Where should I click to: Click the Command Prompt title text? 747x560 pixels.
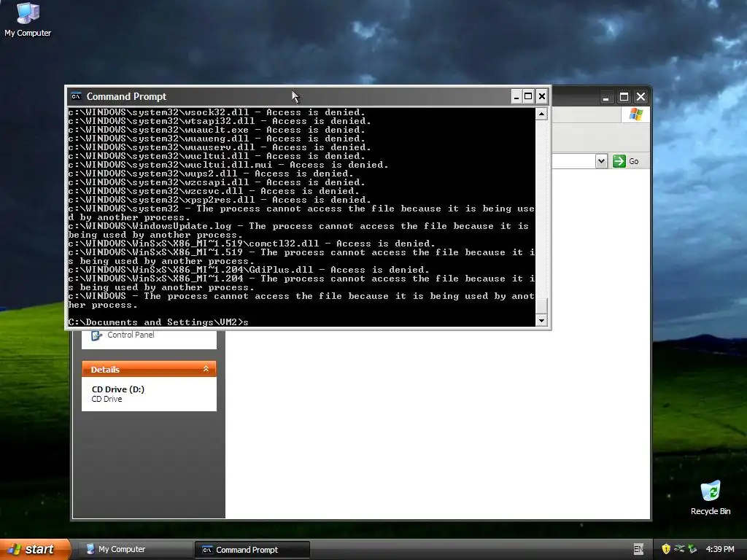(x=126, y=97)
